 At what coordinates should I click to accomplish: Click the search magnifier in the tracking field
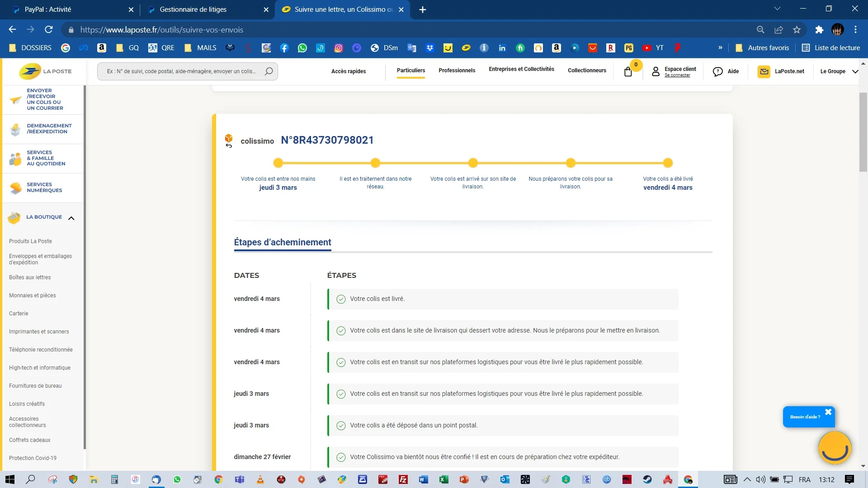pyautogui.click(x=269, y=71)
